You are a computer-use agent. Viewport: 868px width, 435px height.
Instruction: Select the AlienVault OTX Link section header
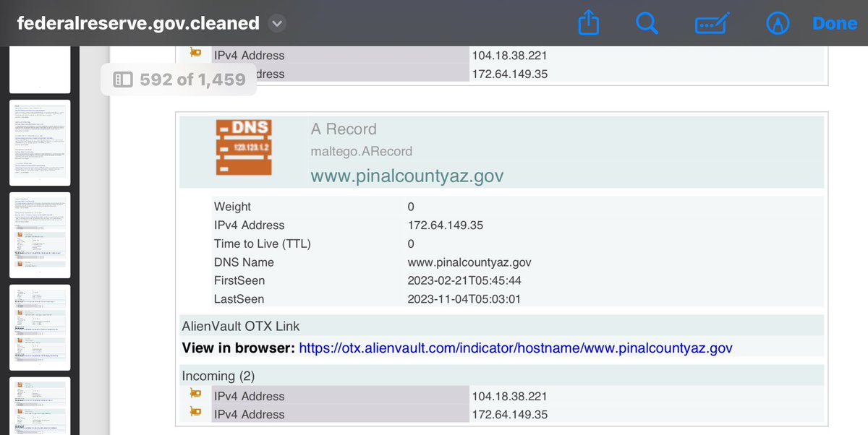pos(240,326)
